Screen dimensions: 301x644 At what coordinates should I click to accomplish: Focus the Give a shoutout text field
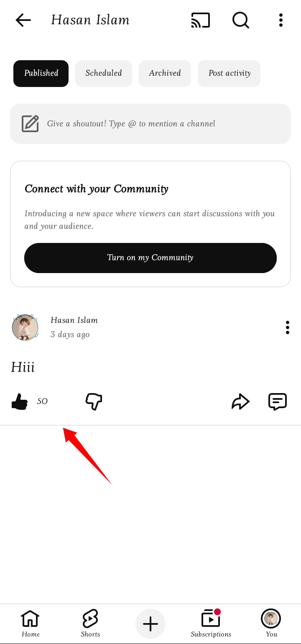150,124
